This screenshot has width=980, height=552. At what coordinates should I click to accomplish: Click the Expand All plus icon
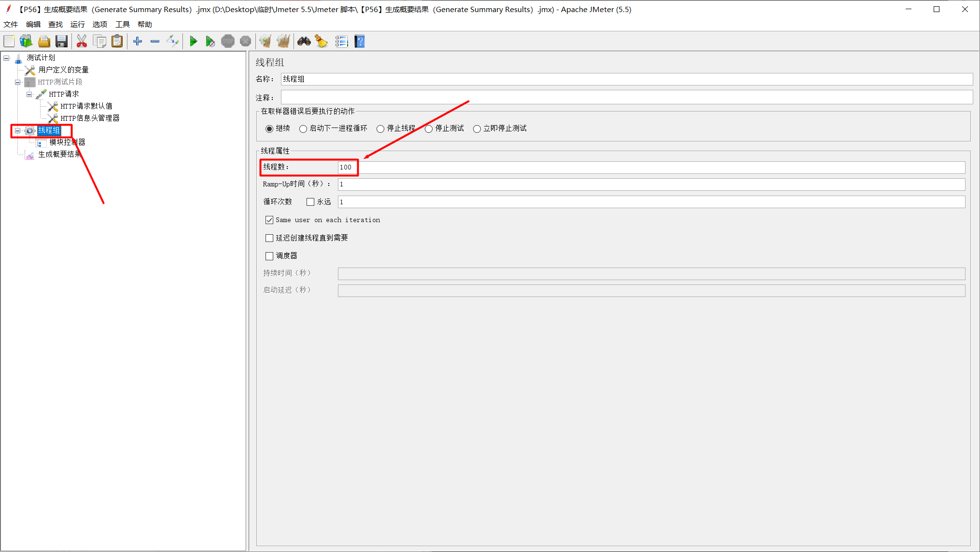click(x=138, y=42)
